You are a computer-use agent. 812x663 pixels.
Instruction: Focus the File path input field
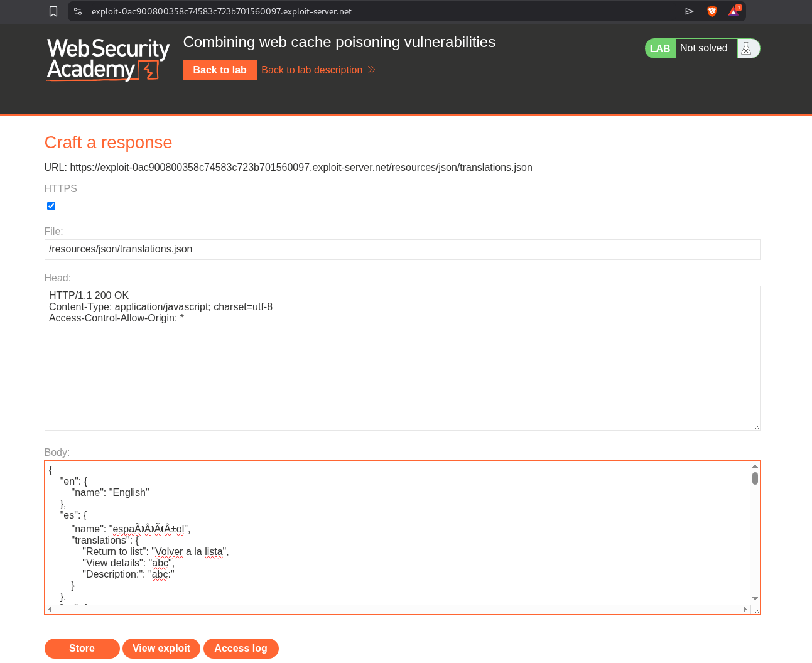402,249
